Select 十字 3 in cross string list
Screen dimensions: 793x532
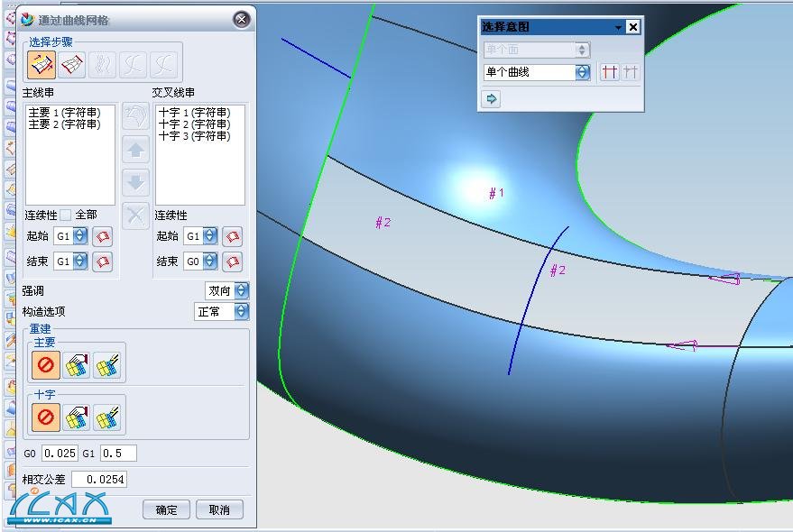pyautogui.click(x=194, y=136)
